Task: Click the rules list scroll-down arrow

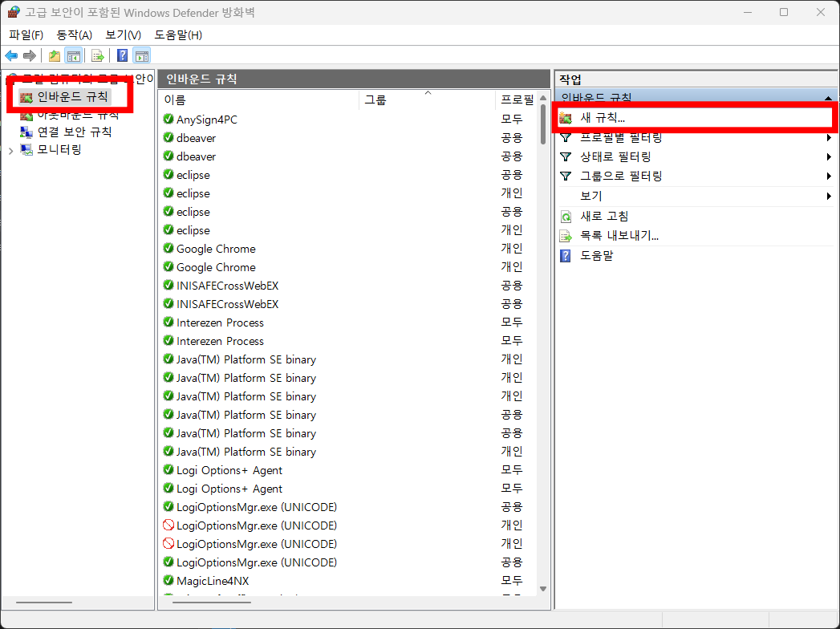Action: [x=542, y=589]
